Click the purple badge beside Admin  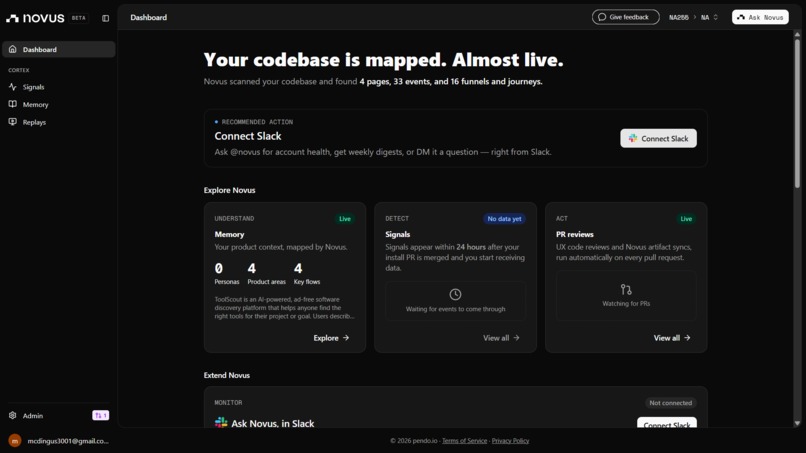point(101,415)
